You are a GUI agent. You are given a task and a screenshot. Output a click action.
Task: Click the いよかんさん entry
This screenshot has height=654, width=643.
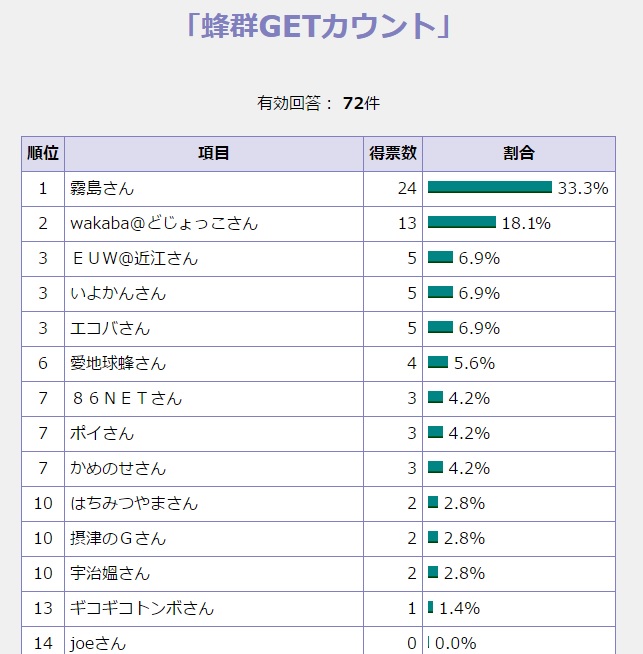(118, 293)
